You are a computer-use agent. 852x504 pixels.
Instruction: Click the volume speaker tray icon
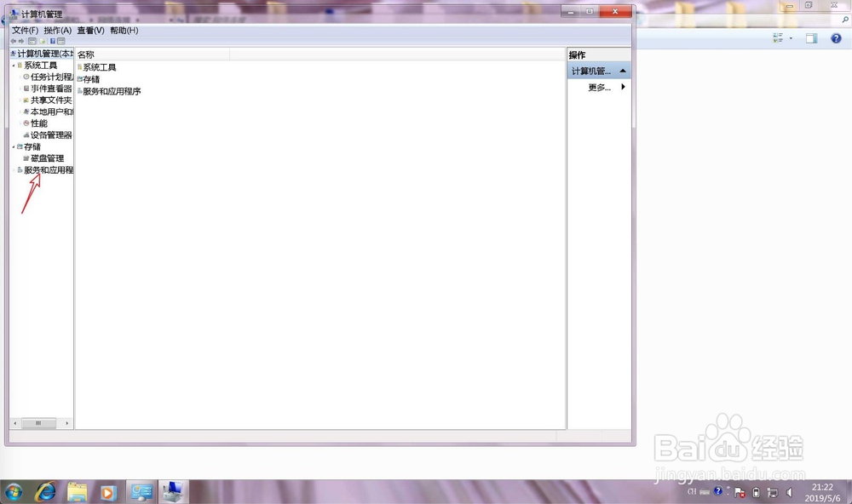[790, 493]
